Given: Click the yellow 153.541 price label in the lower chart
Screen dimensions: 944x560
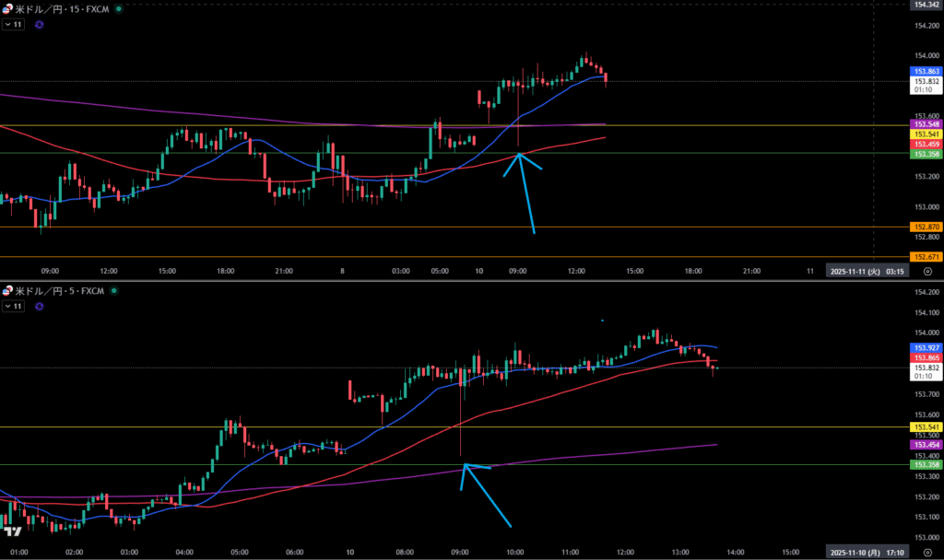Looking at the screenshot, I should click(x=925, y=427).
